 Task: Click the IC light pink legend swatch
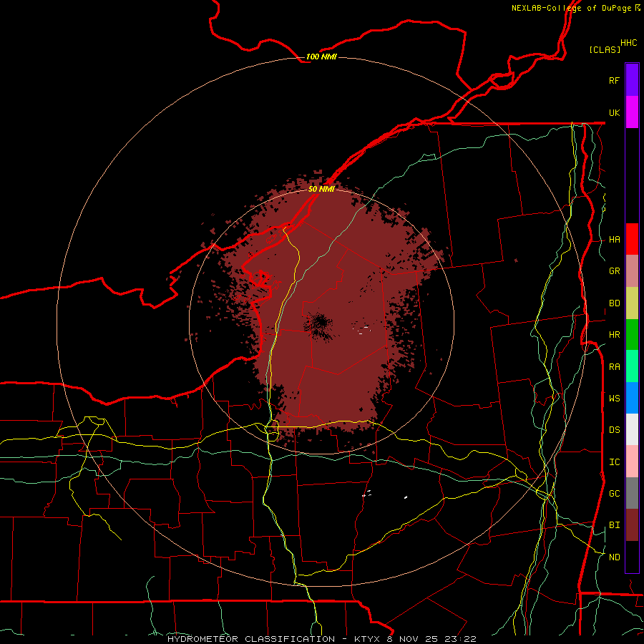(632, 462)
